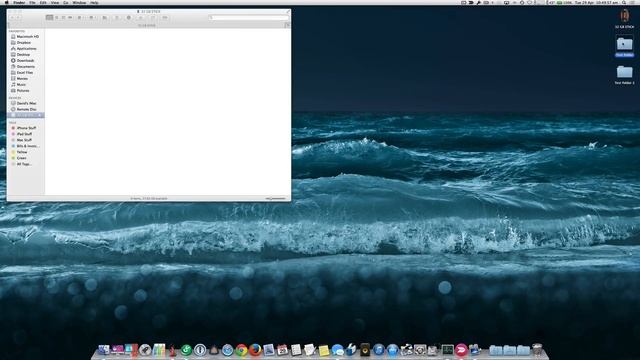Open the Edit menu
The image size is (640, 360).
tap(43, 2)
